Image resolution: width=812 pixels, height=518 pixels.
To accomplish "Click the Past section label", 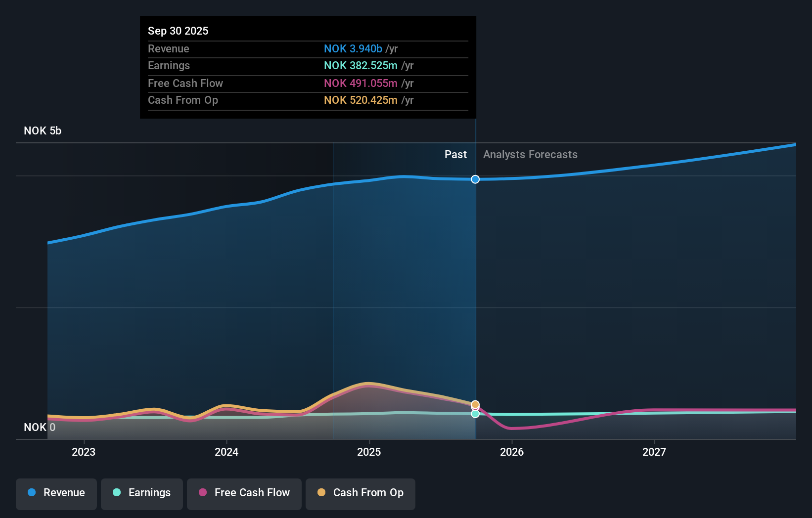I will [455, 154].
